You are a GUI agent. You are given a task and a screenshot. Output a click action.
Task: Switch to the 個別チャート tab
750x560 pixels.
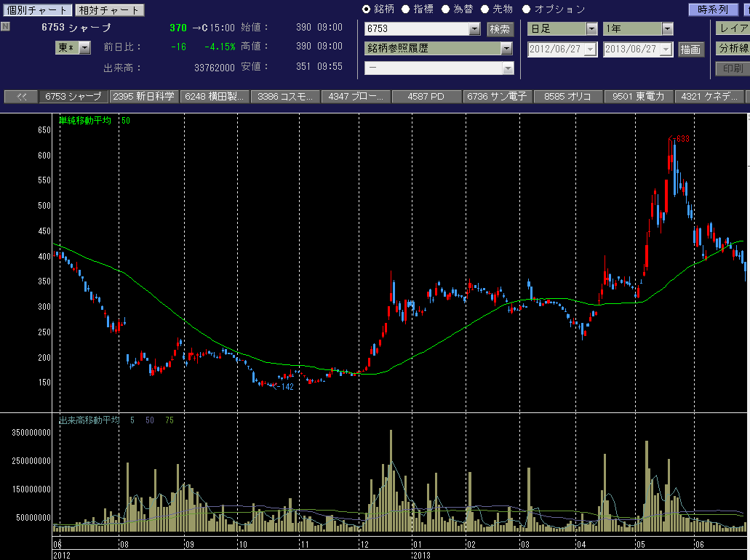pyautogui.click(x=37, y=10)
